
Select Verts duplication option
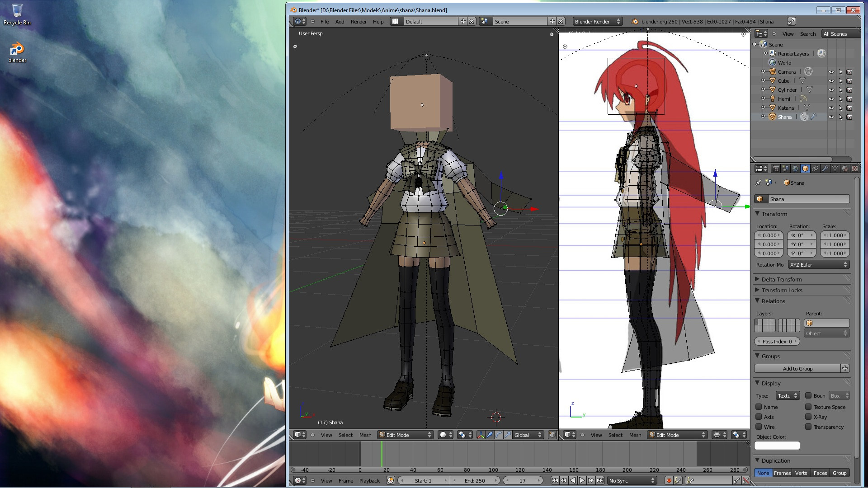[x=801, y=473]
